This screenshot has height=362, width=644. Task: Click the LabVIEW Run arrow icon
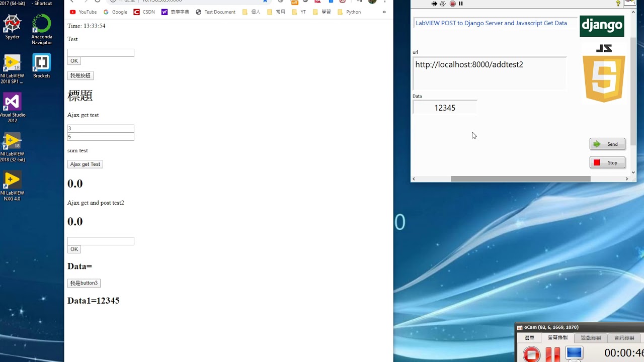[435, 4]
